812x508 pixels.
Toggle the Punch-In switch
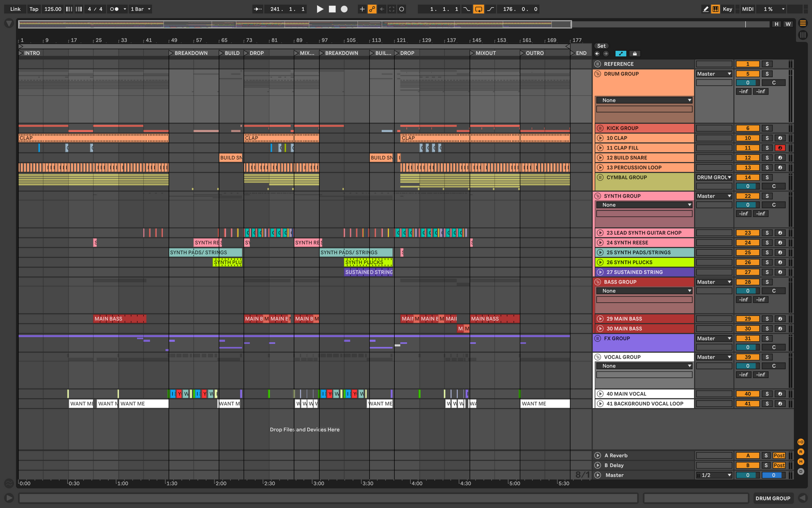point(467,9)
